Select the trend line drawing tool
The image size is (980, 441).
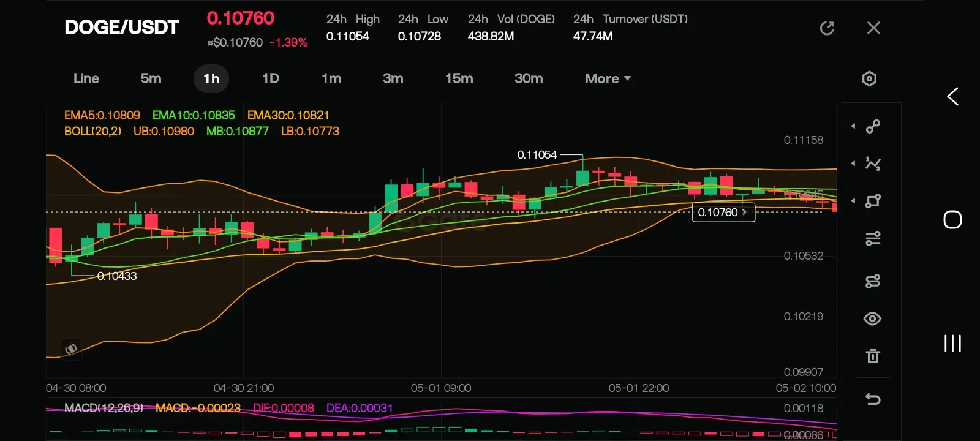pyautogui.click(x=873, y=126)
